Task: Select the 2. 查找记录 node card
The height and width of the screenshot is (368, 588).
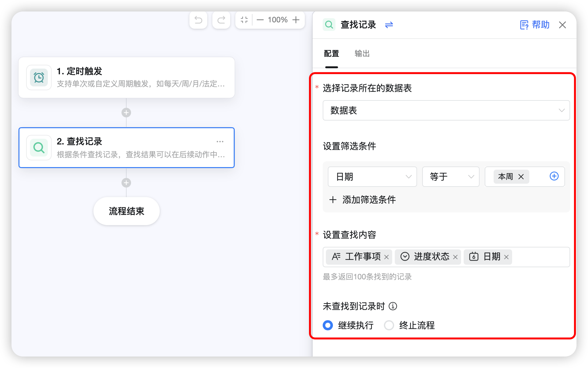Action: (x=127, y=148)
